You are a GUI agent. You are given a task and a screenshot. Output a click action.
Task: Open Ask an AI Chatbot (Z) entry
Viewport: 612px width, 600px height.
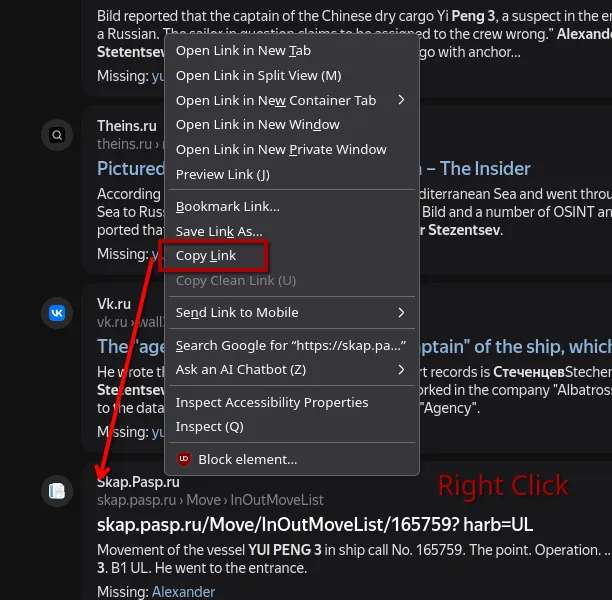pyautogui.click(x=292, y=370)
